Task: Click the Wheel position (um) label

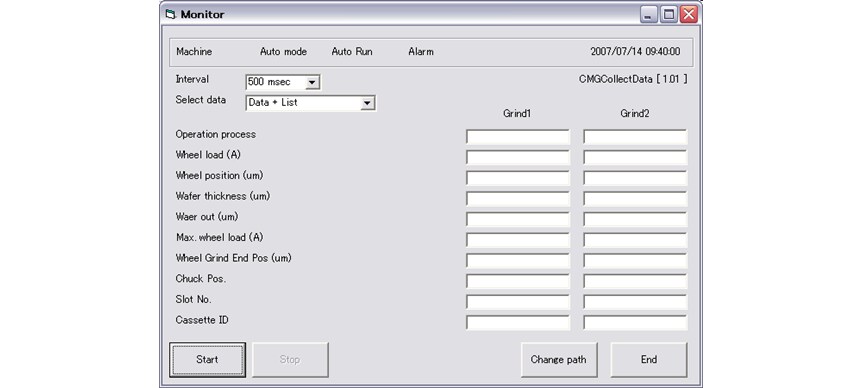Action: 219,175
